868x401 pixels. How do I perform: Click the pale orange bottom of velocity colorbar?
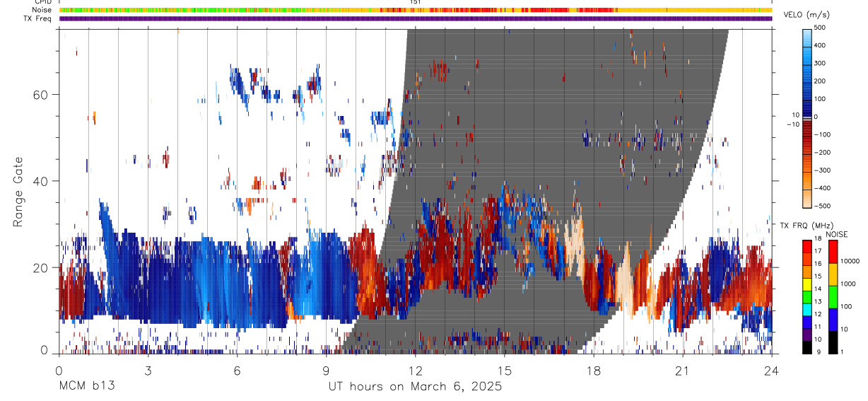point(807,199)
